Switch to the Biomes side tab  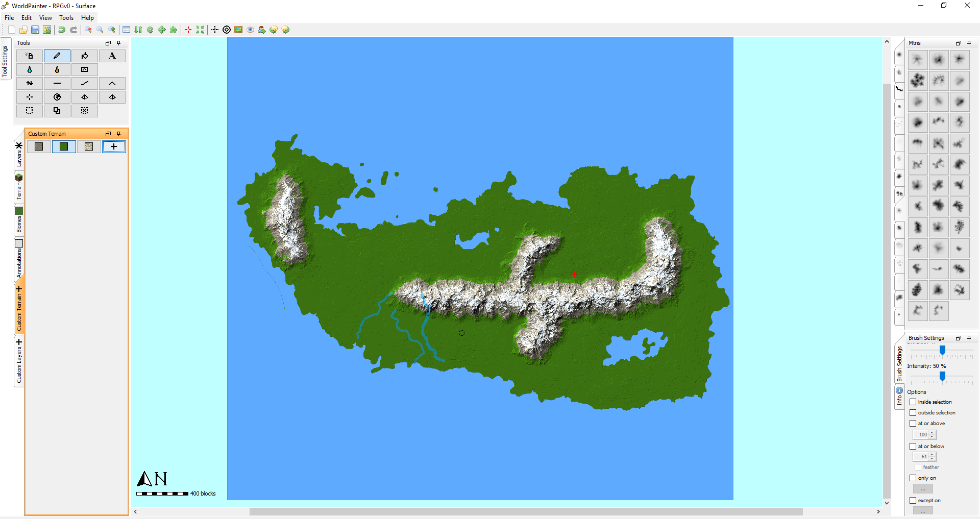[x=19, y=220]
